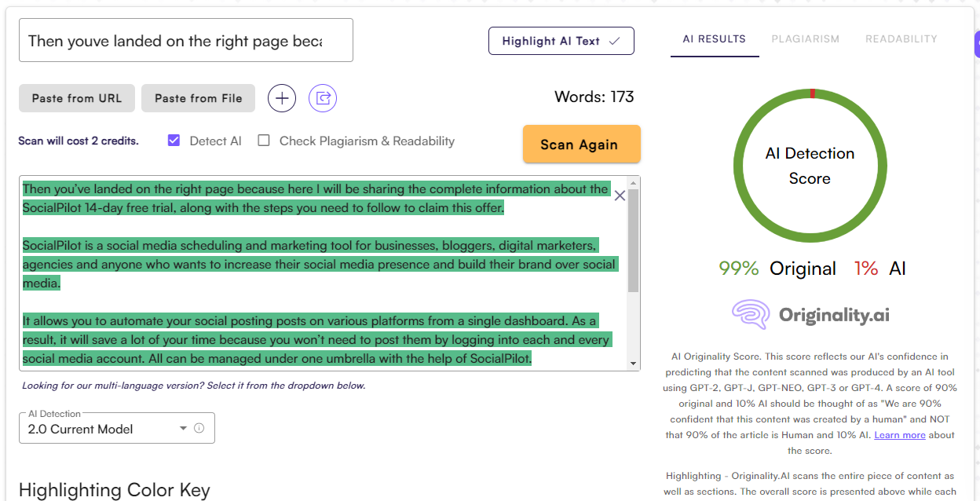Image resolution: width=980 pixels, height=501 pixels.
Task: Click the share scan icon
Action: coord(323,98)
